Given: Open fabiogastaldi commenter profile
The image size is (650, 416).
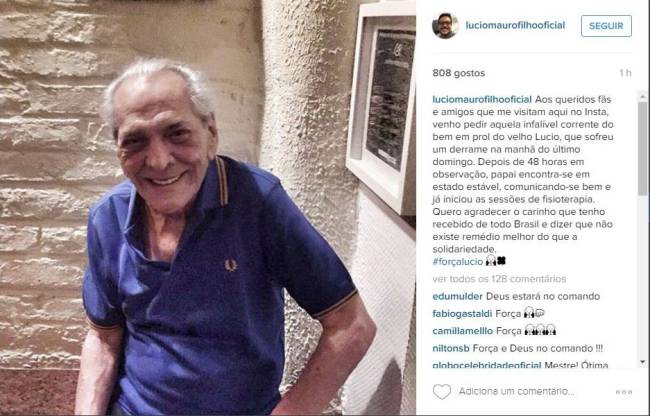Looking at the screenshot, I should (462, 314).
